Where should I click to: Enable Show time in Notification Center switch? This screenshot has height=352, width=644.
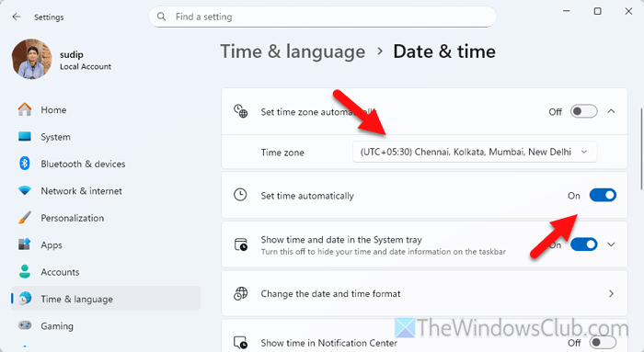click(603, 343)
